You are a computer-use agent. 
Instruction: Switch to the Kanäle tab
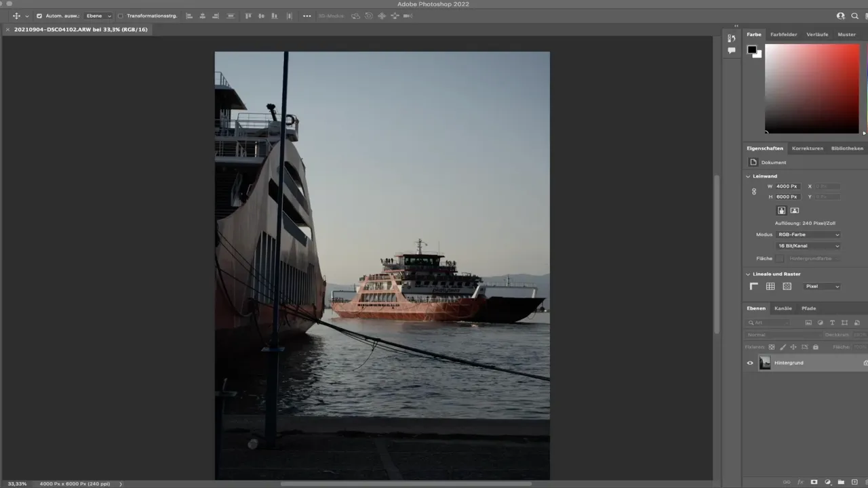pyautogui.click(x=783, y=308)
